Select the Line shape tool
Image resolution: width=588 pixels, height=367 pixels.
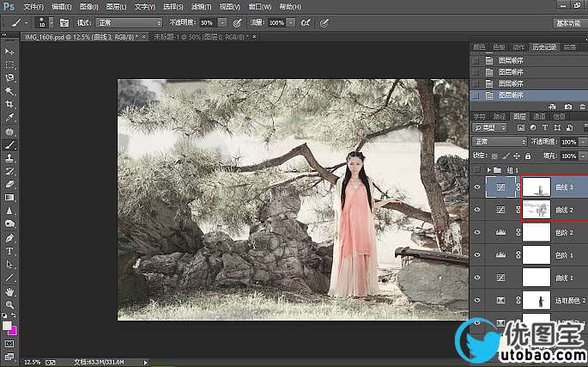[9, 278]
